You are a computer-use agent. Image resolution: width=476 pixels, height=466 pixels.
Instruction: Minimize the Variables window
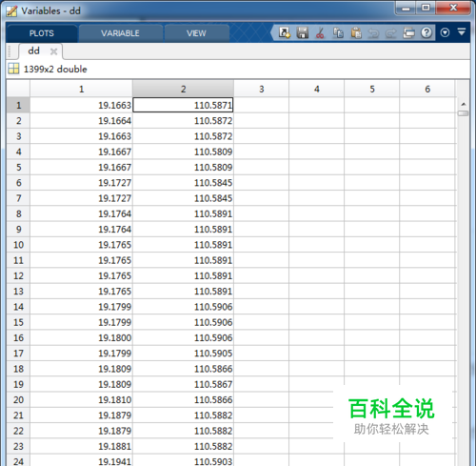pyautogui.click(x=406, y=8)
